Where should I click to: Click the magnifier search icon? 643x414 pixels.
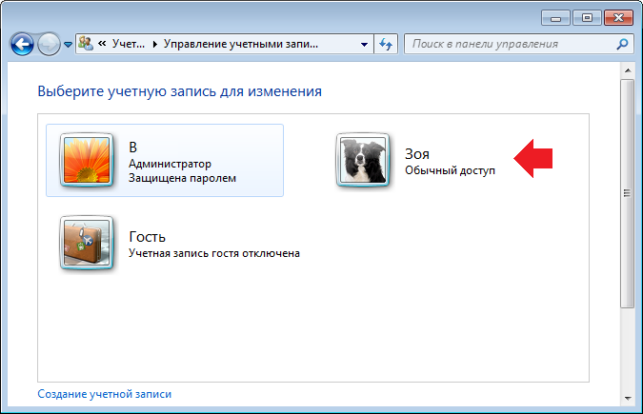(622, 44)
